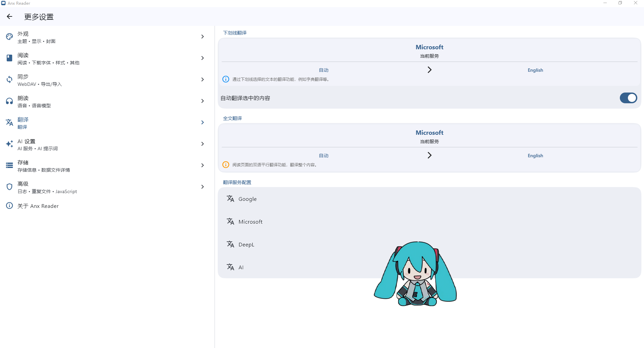Screen dimensions: 644x348
Task: Open the Google translation service config
Action: 248,199
